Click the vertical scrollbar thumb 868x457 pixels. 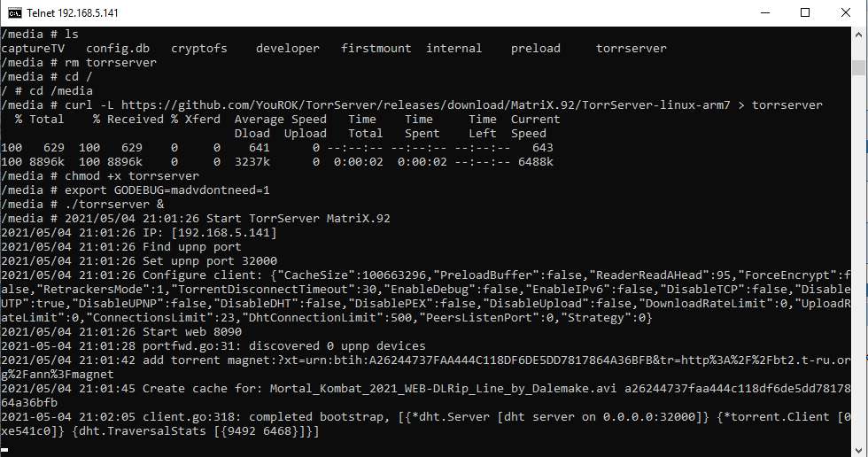pyautogui.click(x=859, y=67)
